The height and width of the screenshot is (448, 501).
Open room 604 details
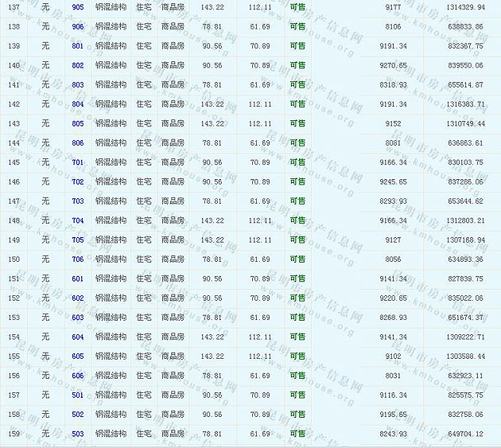coord(77,337)
